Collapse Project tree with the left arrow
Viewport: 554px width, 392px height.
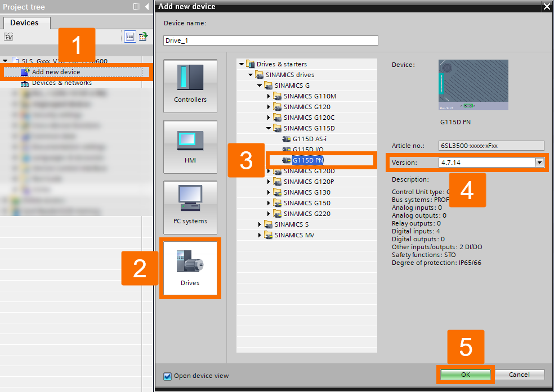coord(147,7)
